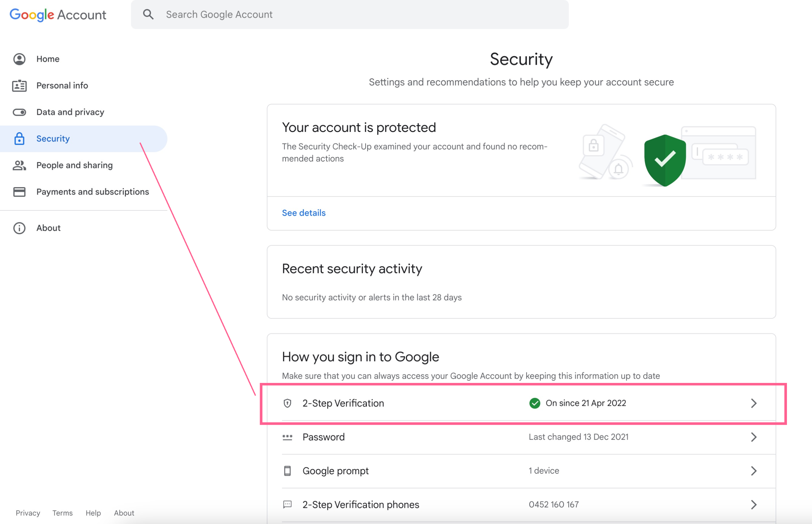
Task: Click the Personal info ID card icon
Action: coord(19,86)
